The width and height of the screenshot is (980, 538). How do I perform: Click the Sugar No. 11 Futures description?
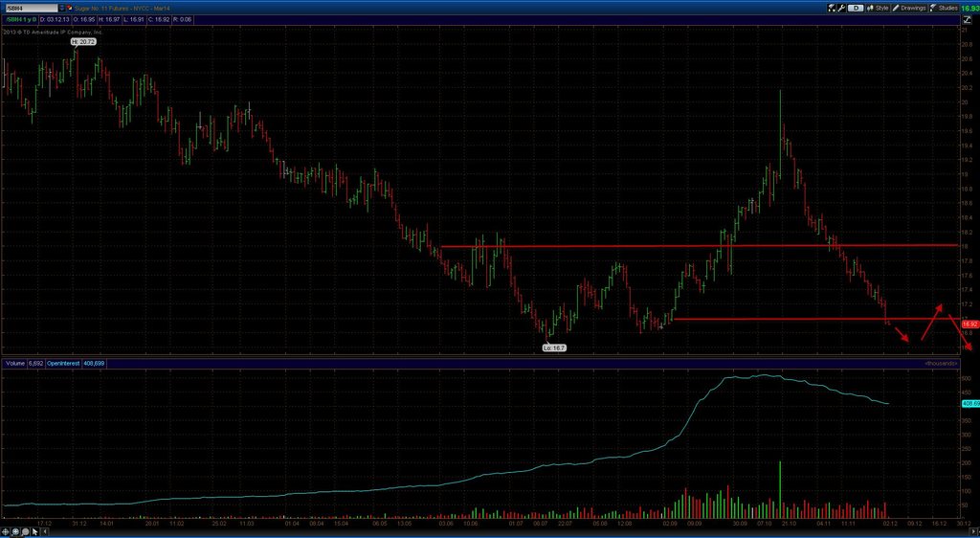coord(122,8)
